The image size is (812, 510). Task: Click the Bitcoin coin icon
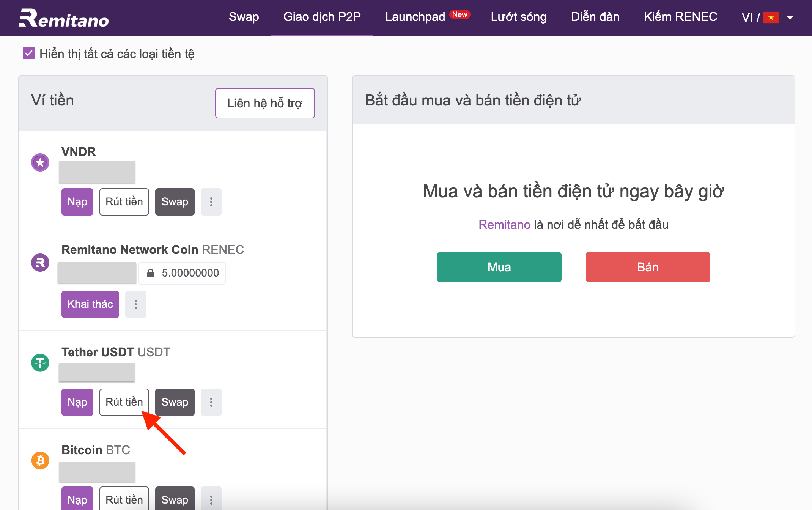[40, 461]
